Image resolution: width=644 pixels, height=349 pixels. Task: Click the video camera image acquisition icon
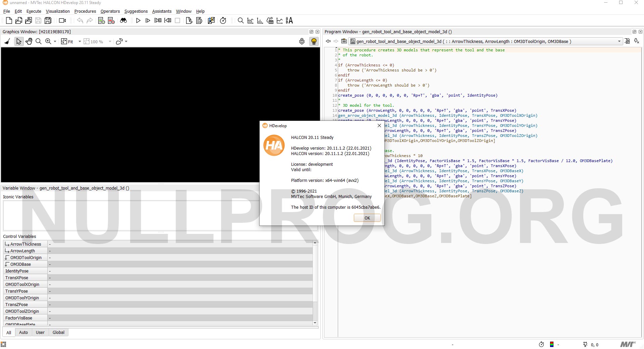pyautogui.click(x=62, y=21)
